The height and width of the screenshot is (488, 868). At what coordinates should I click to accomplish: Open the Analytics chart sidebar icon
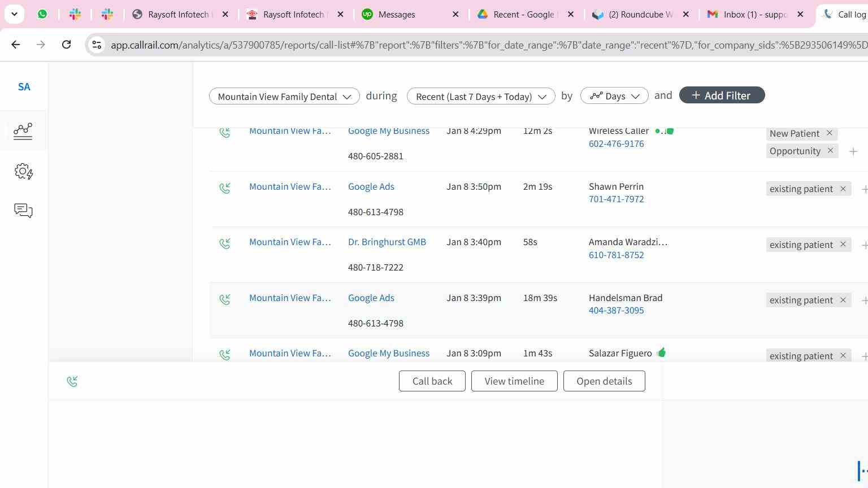point(23,132)
